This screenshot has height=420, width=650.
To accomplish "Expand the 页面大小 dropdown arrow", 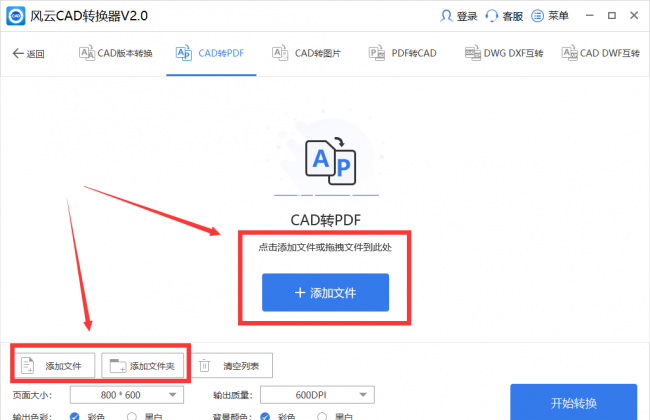I will pos(173,395).
